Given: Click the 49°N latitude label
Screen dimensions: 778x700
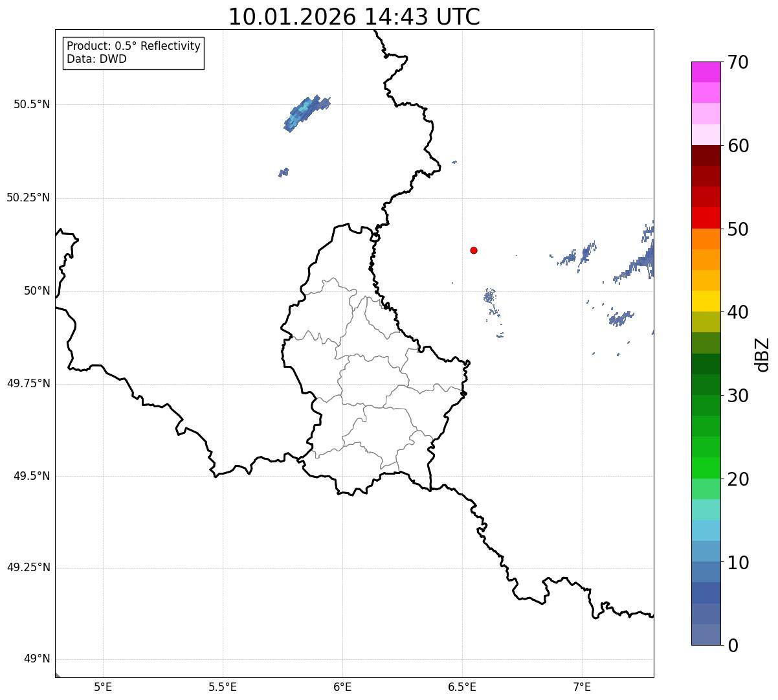Looking at the screenshot, I should click(x=37, y=659).
